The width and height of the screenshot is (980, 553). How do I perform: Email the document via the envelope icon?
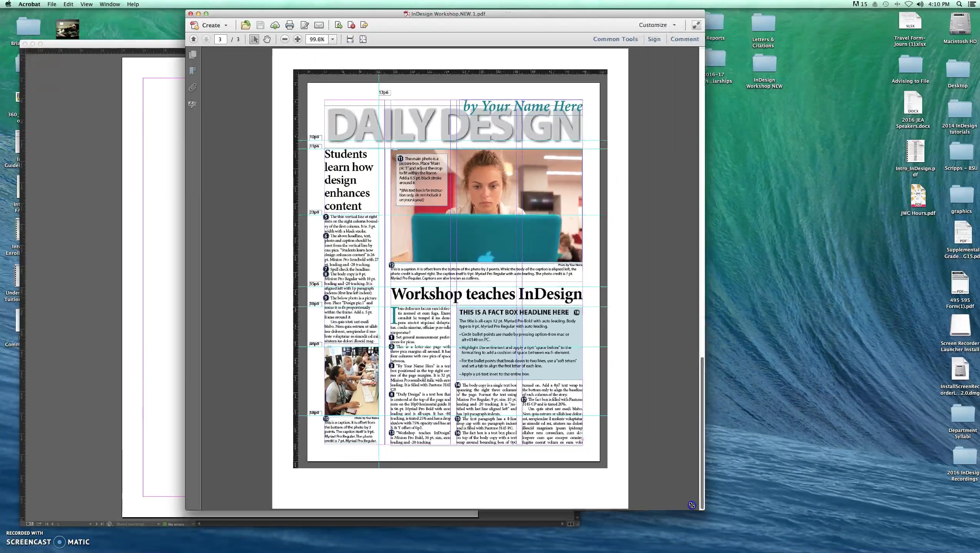click(319, 25)
